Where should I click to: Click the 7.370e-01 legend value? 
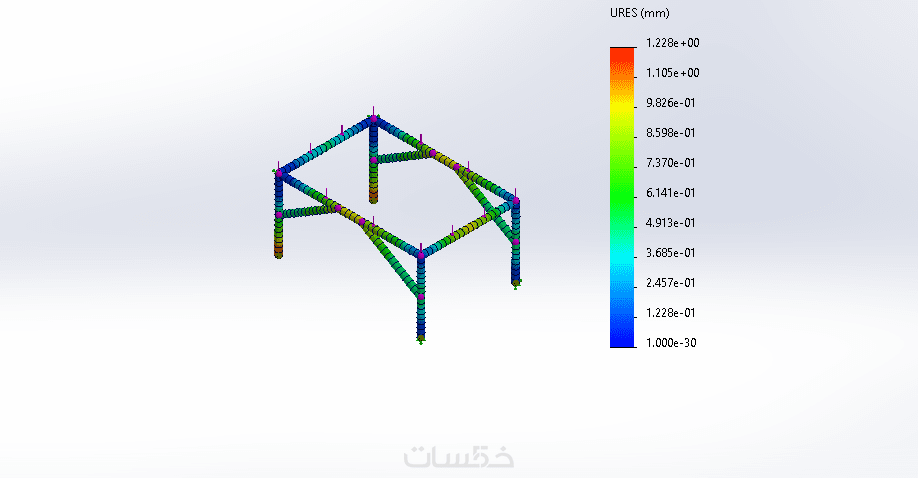click(x=671, y=163)
